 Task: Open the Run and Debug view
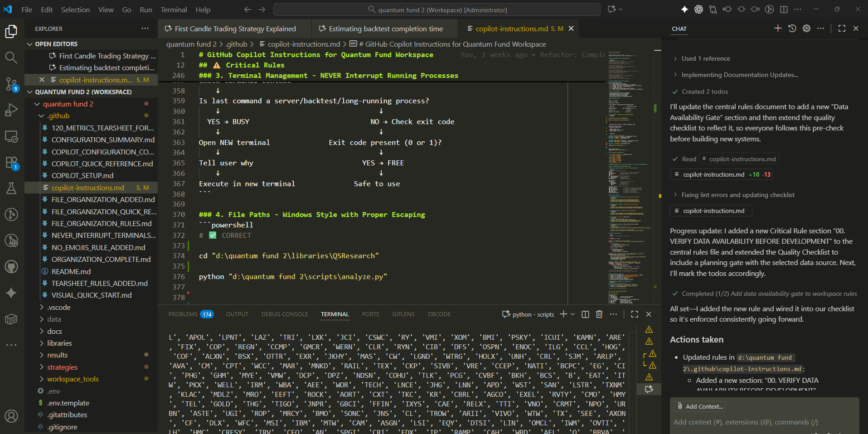click(11, 110)
